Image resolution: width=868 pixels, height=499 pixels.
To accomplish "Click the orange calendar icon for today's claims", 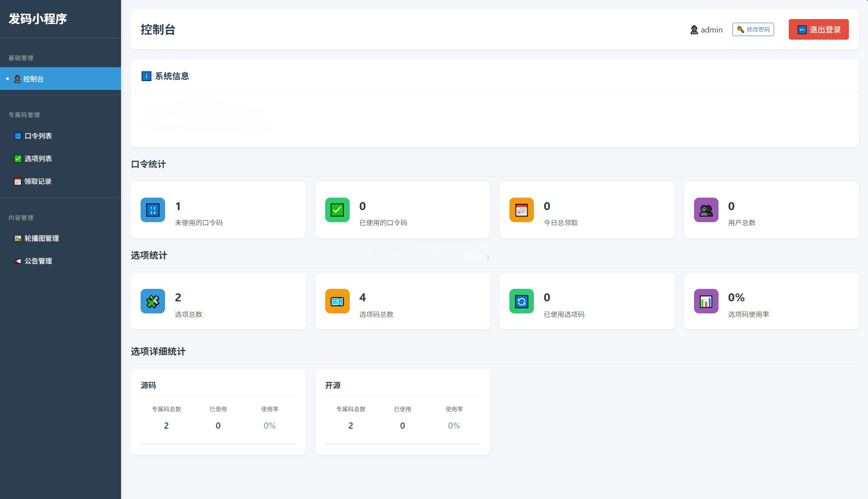I will click(x=521, y=210).
